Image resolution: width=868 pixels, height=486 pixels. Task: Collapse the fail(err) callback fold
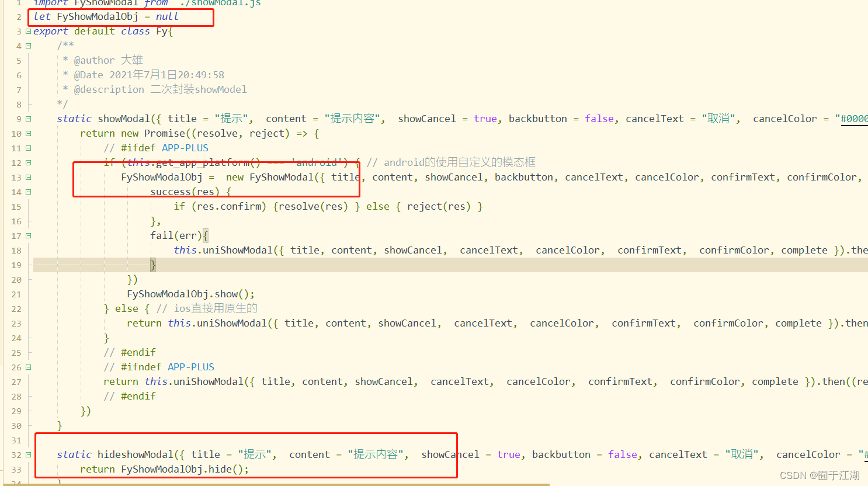point(27,235)
